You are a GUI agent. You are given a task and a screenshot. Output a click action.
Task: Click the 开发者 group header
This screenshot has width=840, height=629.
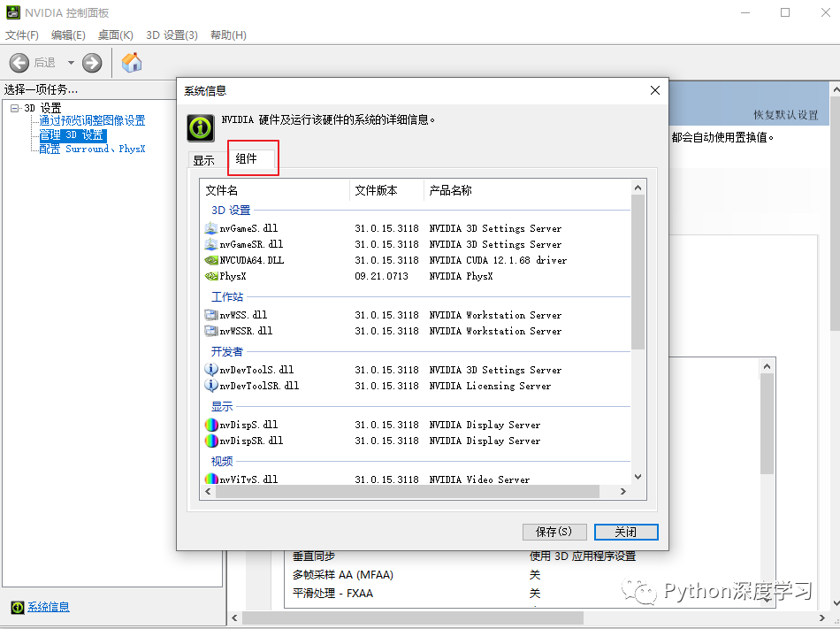[227, 351]
